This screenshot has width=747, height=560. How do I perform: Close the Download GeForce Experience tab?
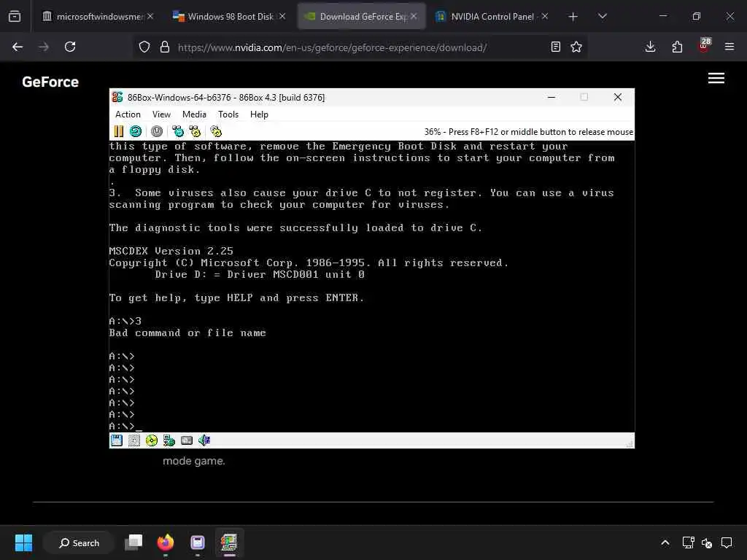414,16
